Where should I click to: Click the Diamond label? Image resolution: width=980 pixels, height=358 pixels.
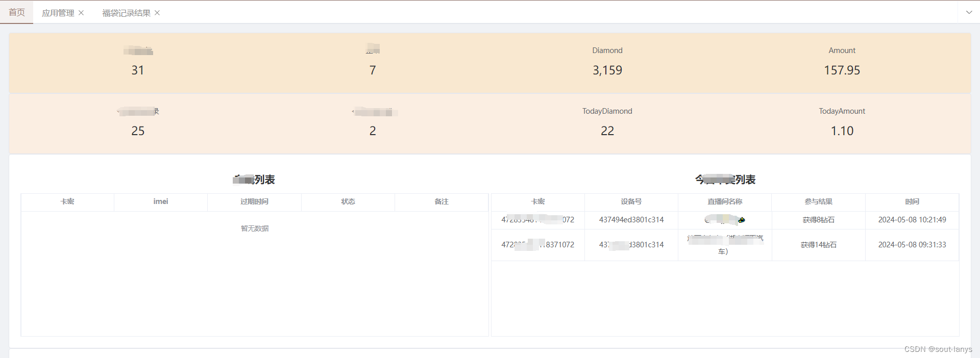pyautogui.click(x=607, y=50)
